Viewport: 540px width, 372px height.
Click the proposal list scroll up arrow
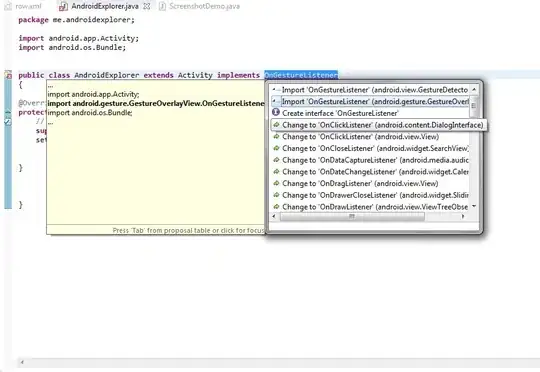(474, 89)
